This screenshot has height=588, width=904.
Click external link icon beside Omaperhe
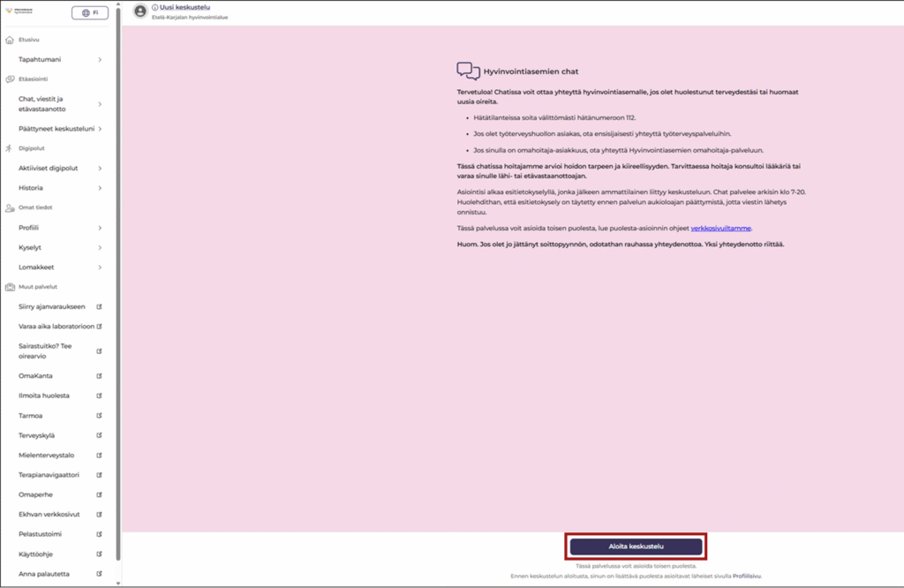click(100, 494)
